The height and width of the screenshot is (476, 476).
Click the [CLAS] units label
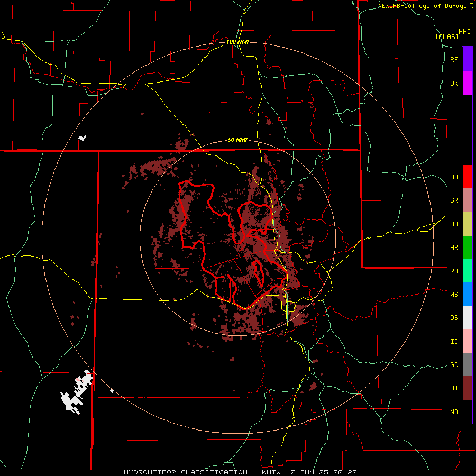[447, 36]
